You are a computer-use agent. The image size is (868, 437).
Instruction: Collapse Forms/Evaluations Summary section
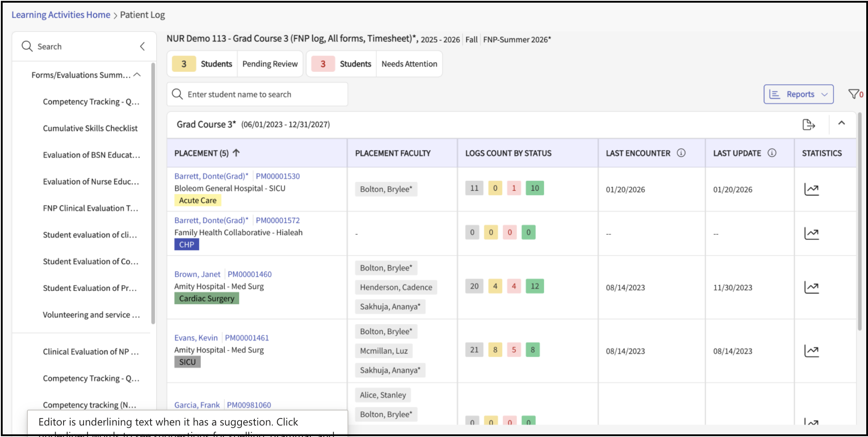[x=137, y=75]
